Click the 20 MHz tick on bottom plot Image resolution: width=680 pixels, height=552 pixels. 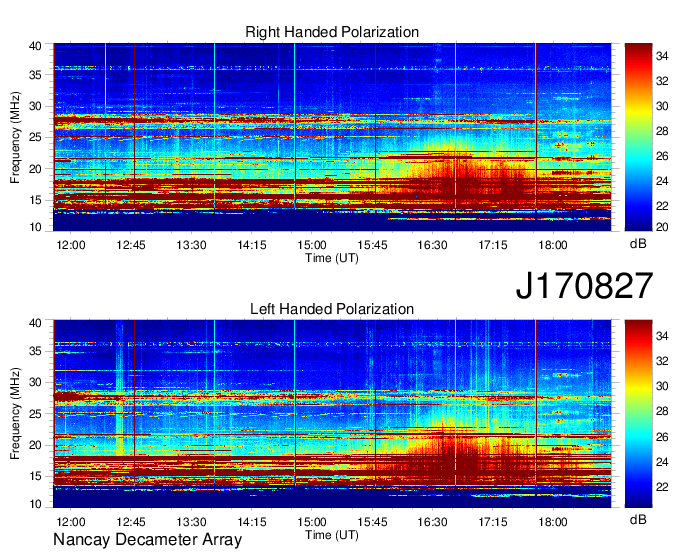tap(36, 445)
